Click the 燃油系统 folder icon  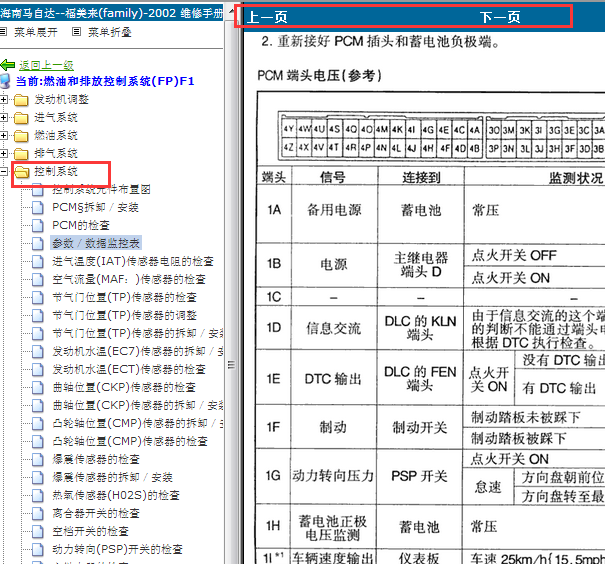coord(21,136)
